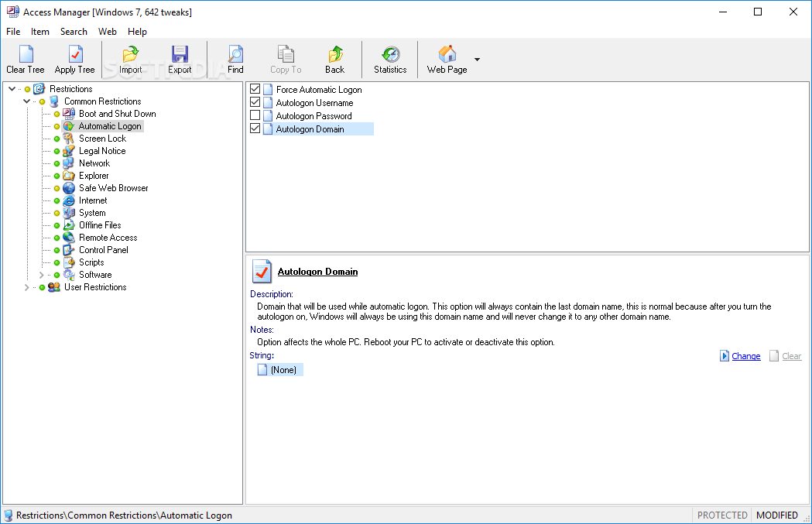812x524 pixels.
Task: Uncheck Force Automatic Logon
Action: pyautogui.click(x=255, y=89)
